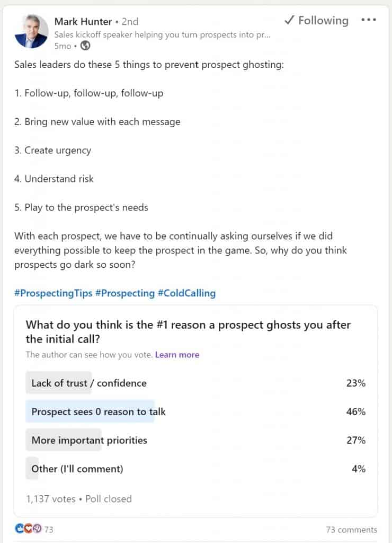Select 'Other (I'll comment)' poll option
Image resolution: width=392 pixels, height=543 pixels.
pos(77,469)
